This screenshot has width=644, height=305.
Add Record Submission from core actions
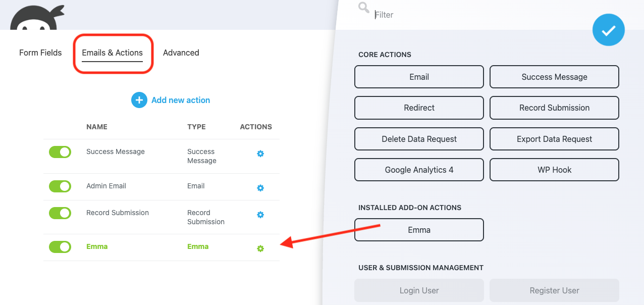[554, 108]
